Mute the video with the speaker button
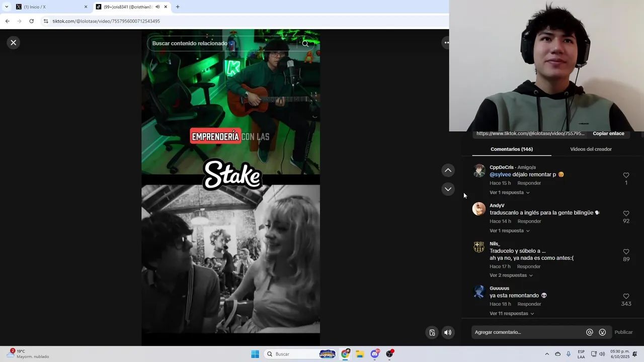The width and height of the screenshot is (644, 362). point(448,332)
